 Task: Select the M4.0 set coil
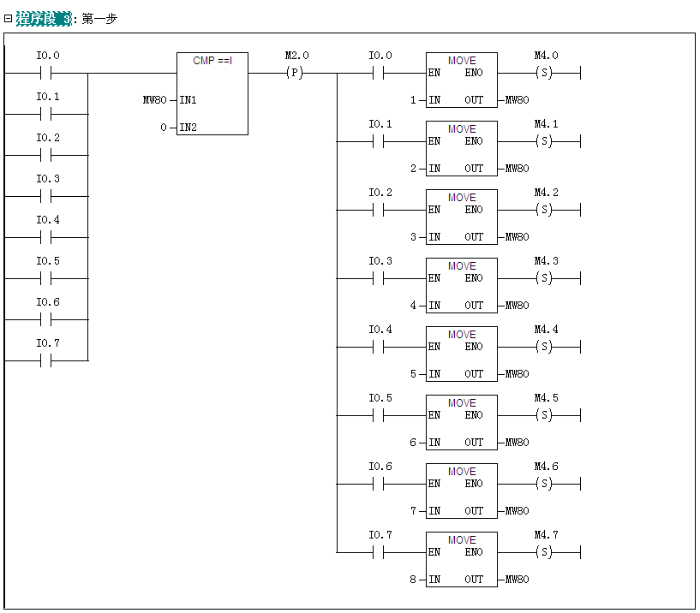544,73
